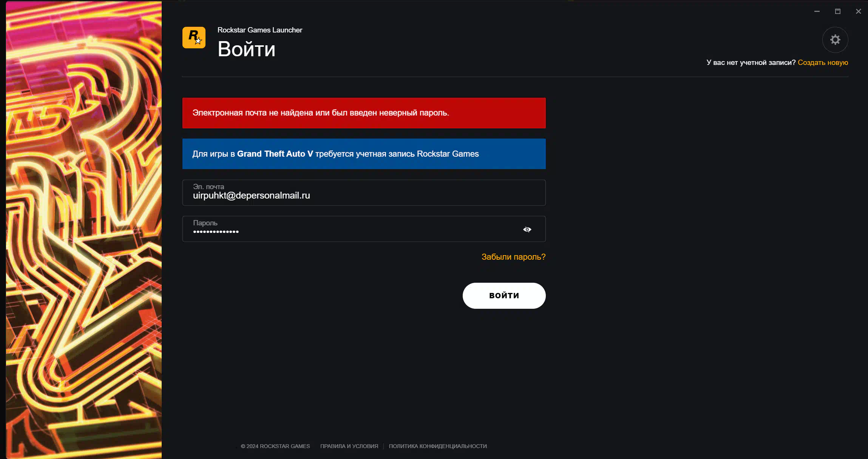
Task: Click the red wrong-password error banner
Action: coord(363,113)
